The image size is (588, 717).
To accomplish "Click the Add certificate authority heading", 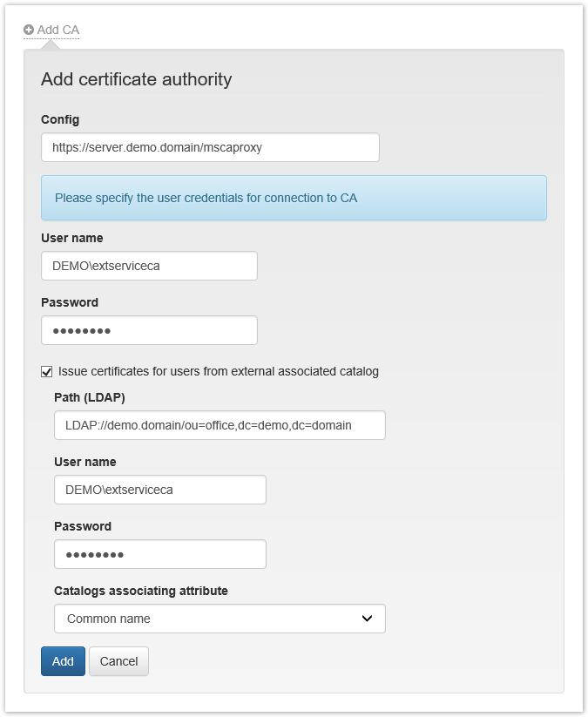I will 137,79.
